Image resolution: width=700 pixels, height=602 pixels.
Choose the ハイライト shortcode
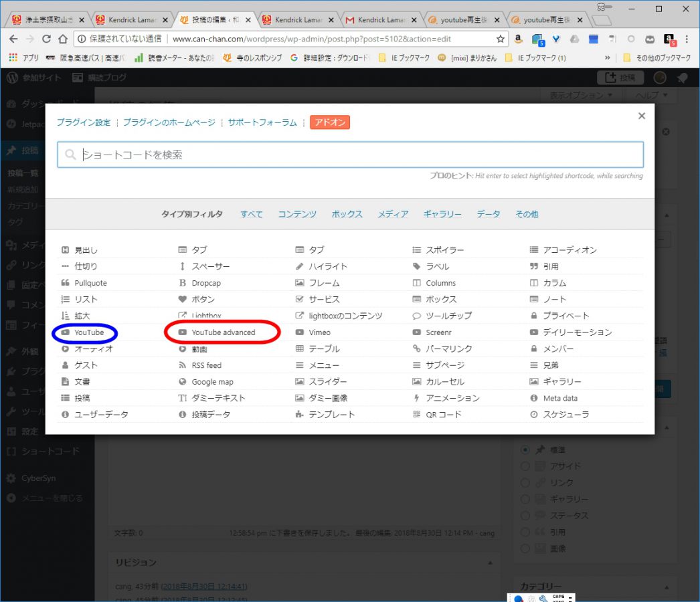click(321, 266)
